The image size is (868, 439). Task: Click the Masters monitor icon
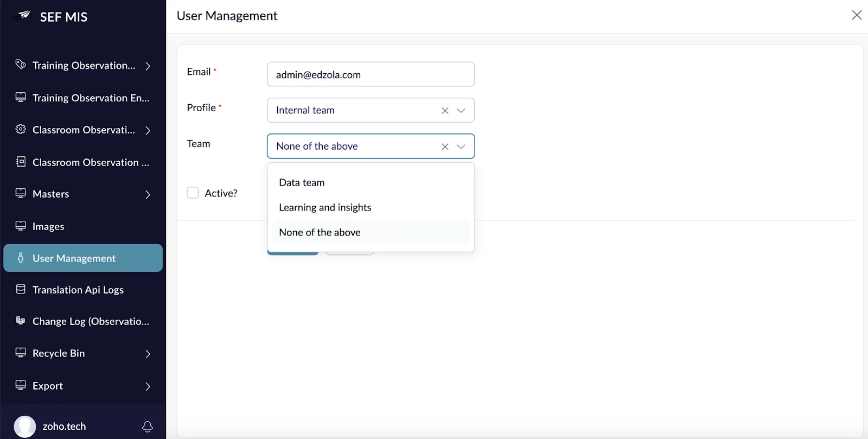click(21, 193)
